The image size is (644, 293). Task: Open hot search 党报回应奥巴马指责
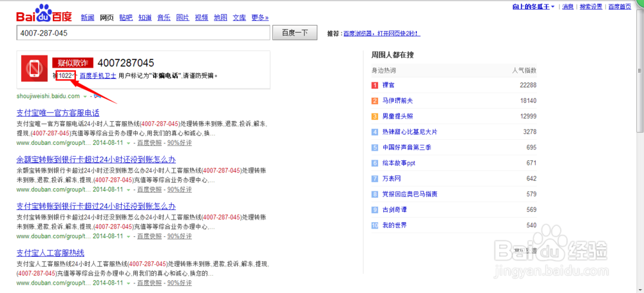click(410, 194)
